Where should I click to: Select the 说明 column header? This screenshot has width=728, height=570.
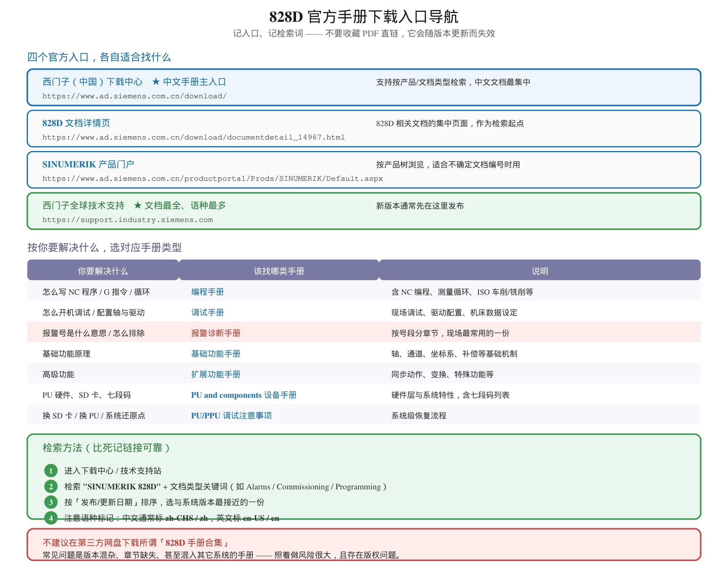(x=540, y=270)
